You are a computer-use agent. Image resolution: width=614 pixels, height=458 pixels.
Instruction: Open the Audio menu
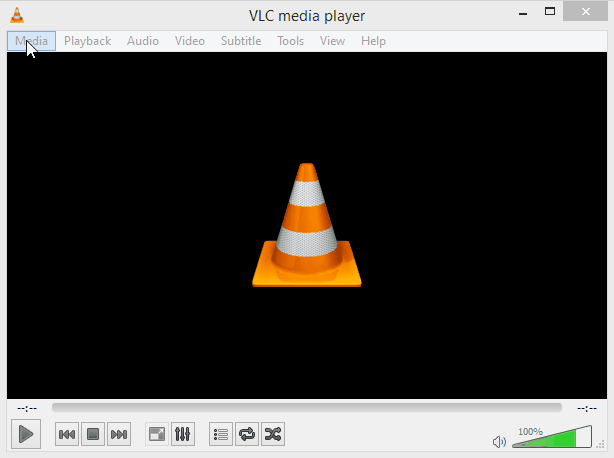tap(143, 41)
